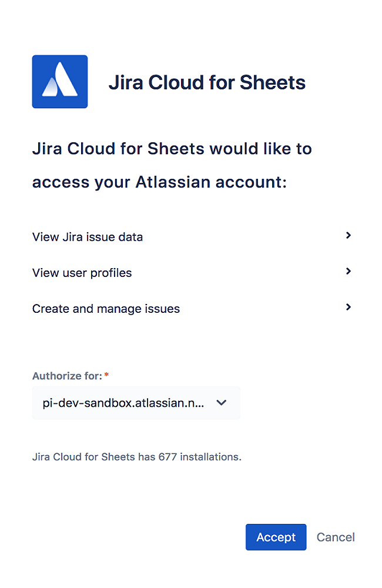382x588 pixels.
Task: Open the Authorize for site selector
Action: point(136,403)
